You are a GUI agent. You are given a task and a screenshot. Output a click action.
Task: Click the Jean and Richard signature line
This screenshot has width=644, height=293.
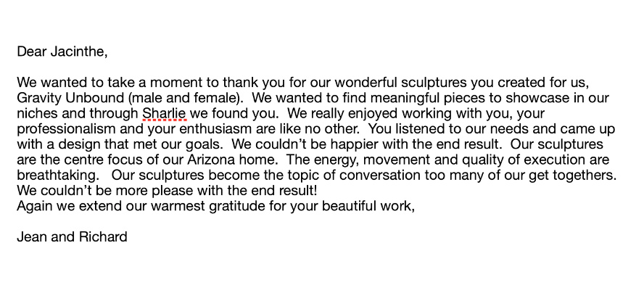coord(72,237)
